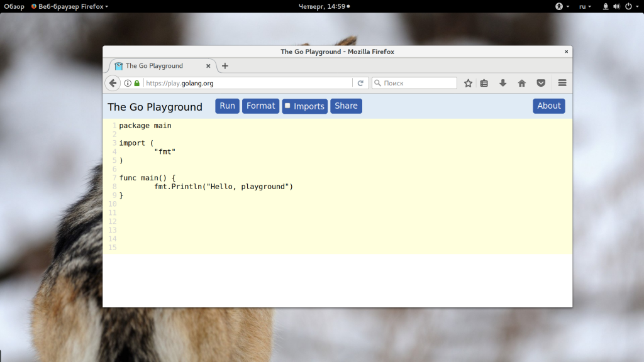Image resolution: width=644 pixels, height=362 pixels.
Task: Open the downloads arrow icon
Action: (x=503, y=83)
